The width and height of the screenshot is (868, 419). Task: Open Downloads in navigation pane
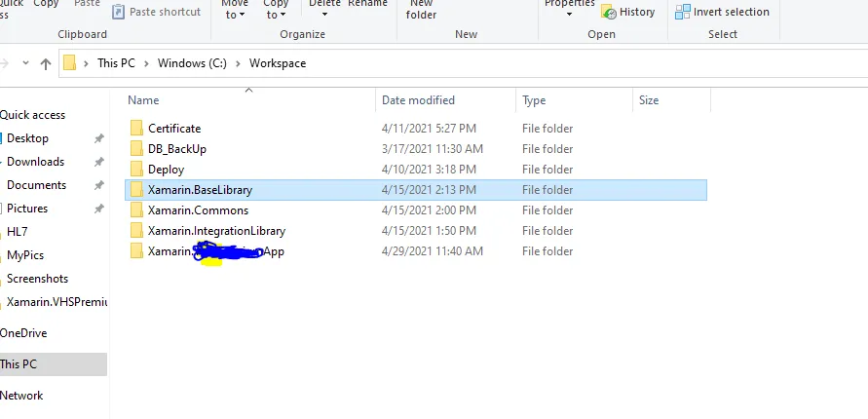click(x=35, y=162)
